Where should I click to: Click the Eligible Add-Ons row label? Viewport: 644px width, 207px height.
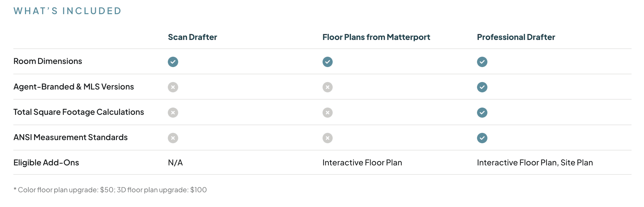tap(46, 163)
